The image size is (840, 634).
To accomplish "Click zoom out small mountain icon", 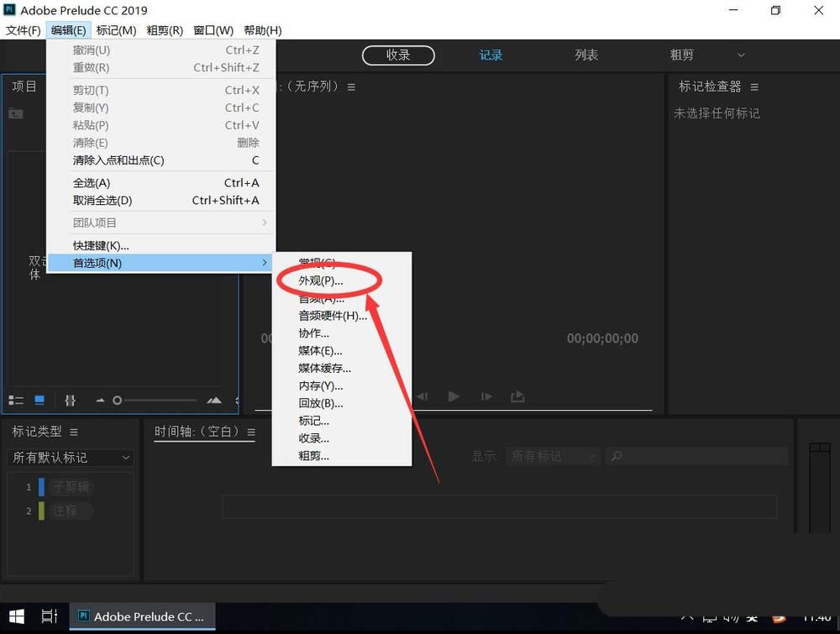I will [x=100, y=400].
